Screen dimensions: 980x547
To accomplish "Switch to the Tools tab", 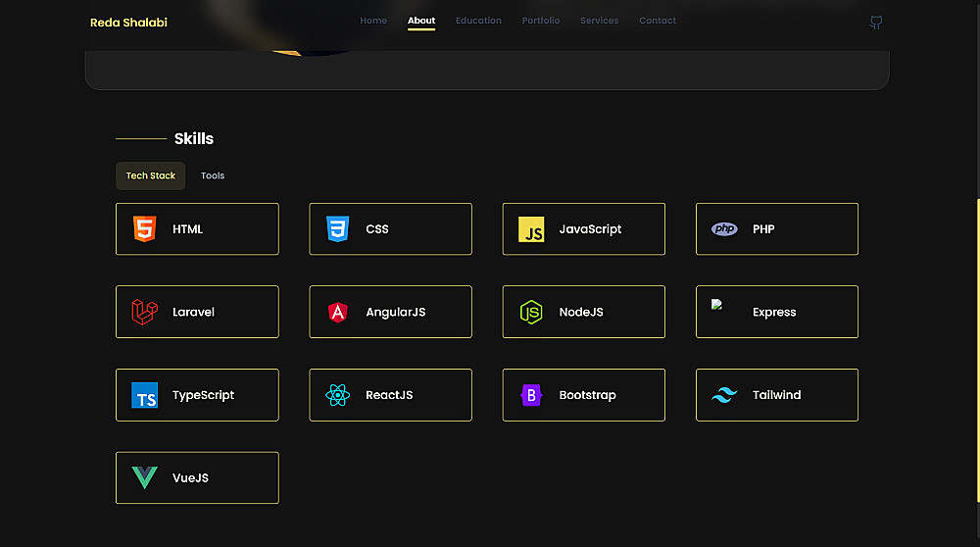I will click(x=213, y=175).
